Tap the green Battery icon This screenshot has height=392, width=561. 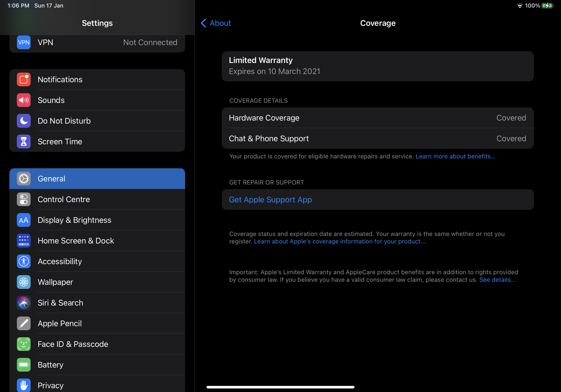24,365
